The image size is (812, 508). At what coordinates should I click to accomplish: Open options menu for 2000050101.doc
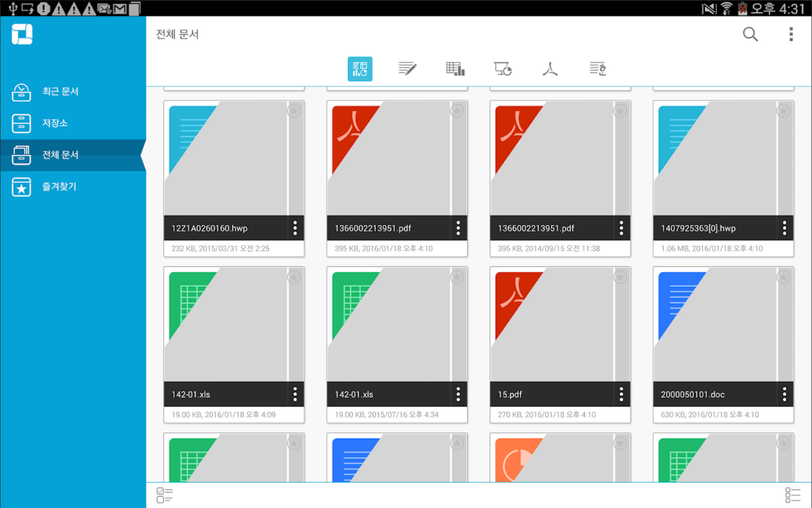(x=785, y=394)
